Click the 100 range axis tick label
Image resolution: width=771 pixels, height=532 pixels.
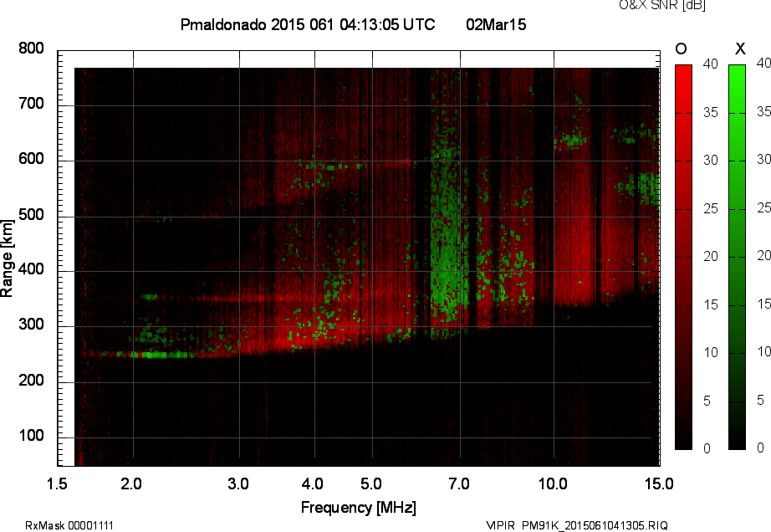pos(31,436)
